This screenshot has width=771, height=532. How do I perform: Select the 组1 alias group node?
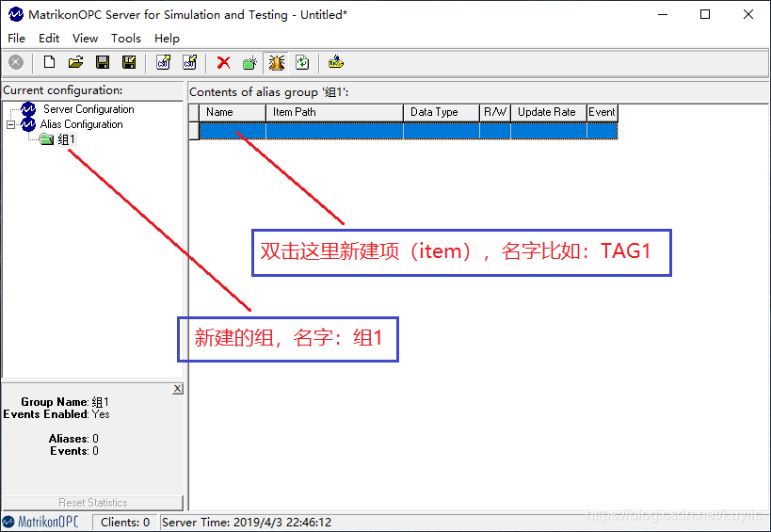pos(67,139)
